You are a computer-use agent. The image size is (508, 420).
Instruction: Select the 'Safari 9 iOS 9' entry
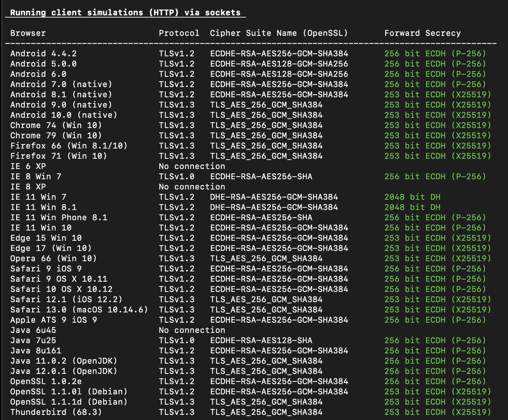tap(46, 269)
